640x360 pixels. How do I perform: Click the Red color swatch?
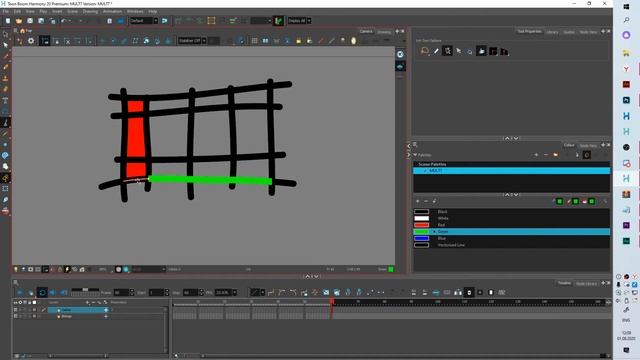tap(422, 225)
